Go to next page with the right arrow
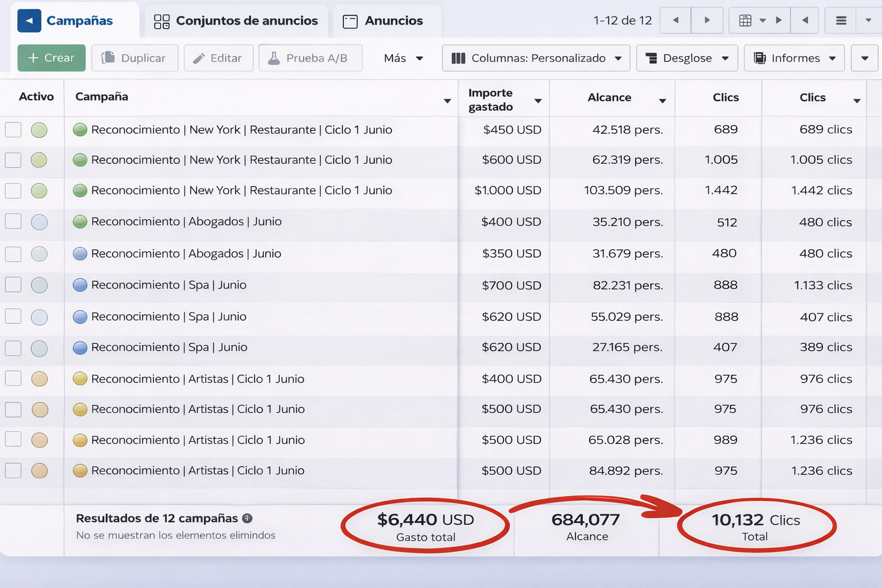This screenshot has height=588, width=882. pos(707,21)
